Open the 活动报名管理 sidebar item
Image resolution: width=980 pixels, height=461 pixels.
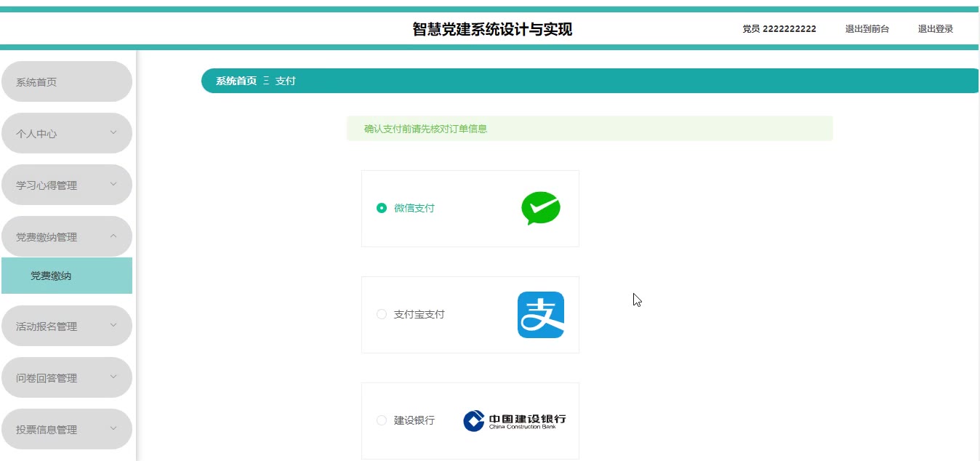click(x=67, y=326)
